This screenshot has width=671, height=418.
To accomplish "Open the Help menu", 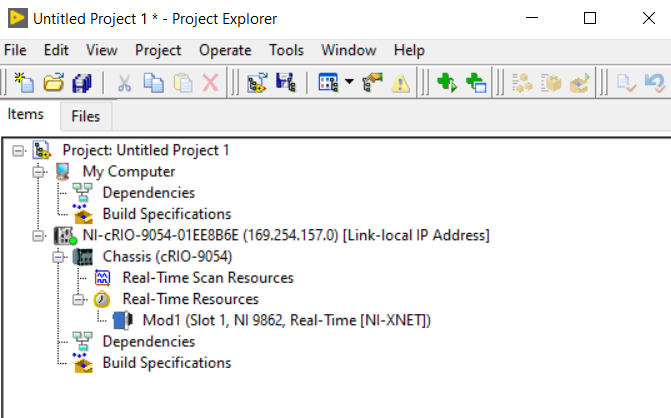I will tap(409, 50).
